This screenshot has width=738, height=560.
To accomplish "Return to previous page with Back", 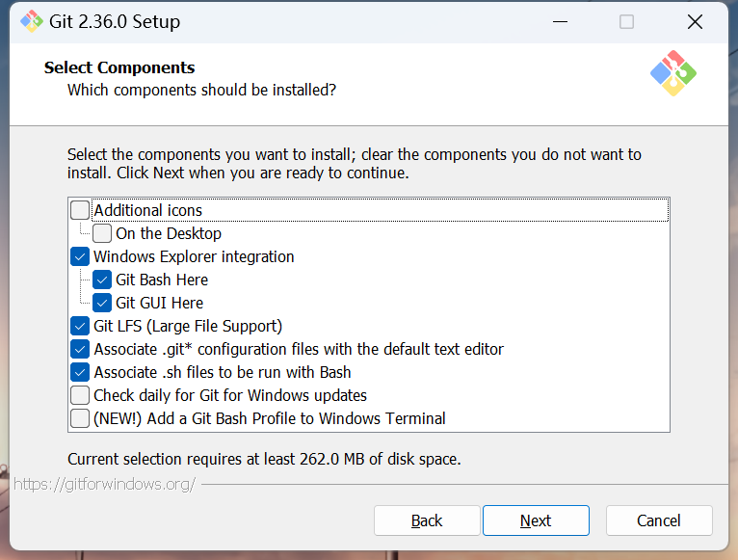I will point(427,520).
